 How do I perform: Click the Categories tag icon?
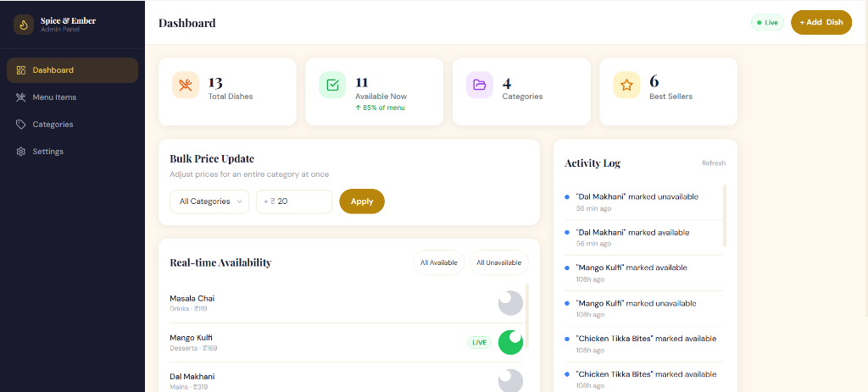21,124
